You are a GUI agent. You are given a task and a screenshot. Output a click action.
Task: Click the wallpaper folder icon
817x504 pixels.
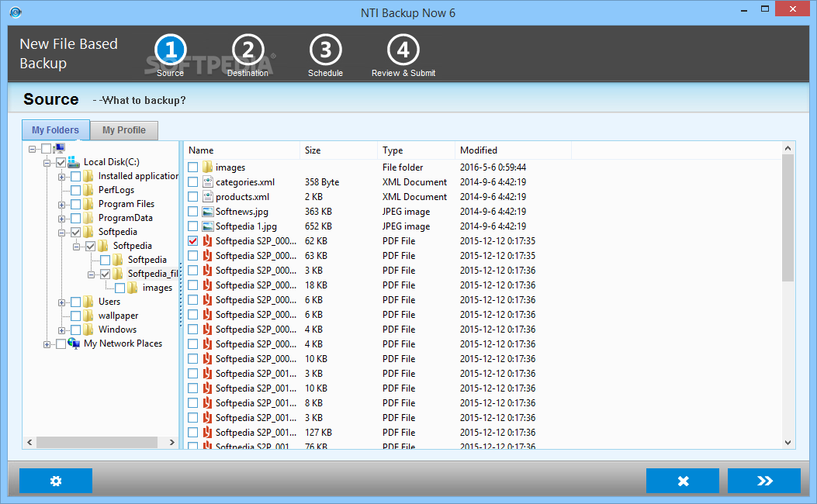pos(88,316)
